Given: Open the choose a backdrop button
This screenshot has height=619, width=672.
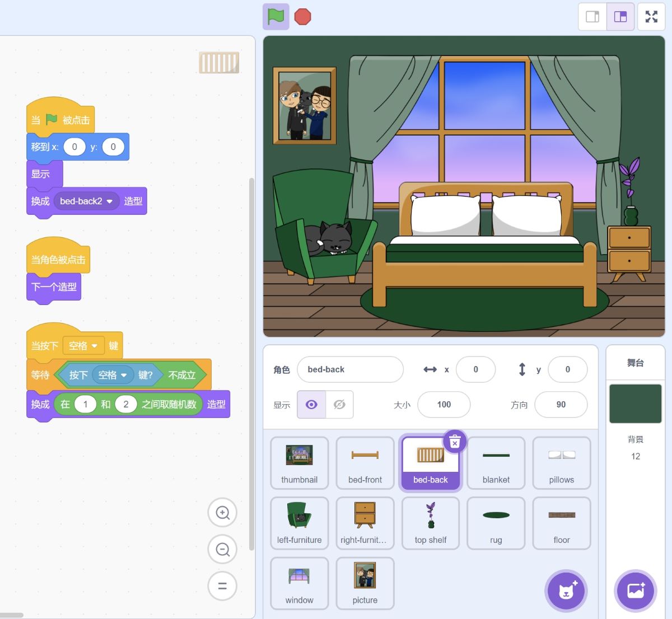Looking at the screenshot, I should click(x=635, y=591).
